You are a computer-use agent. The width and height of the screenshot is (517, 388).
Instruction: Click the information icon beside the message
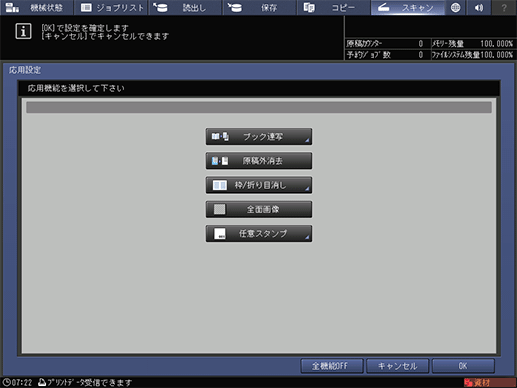click(23, 31)
